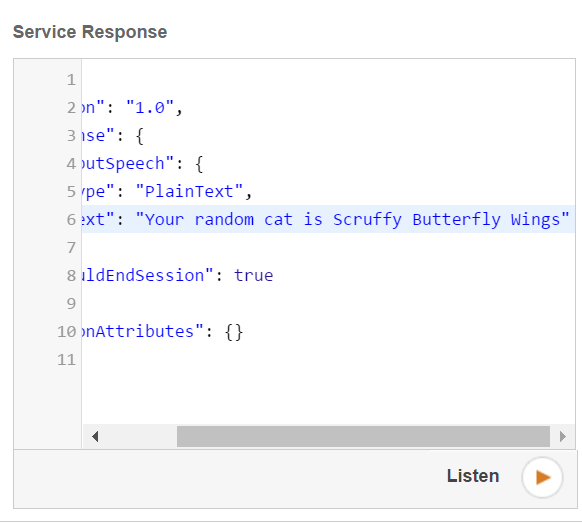Screen dimensions: 582x523
Task: Click the right scroll arrow
Action: [563, 437]
